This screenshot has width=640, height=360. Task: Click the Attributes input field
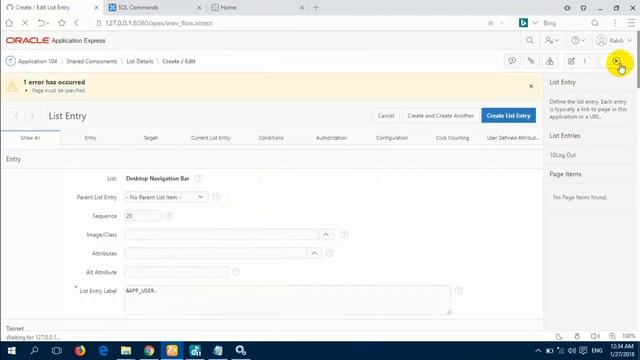coord(215,253)
